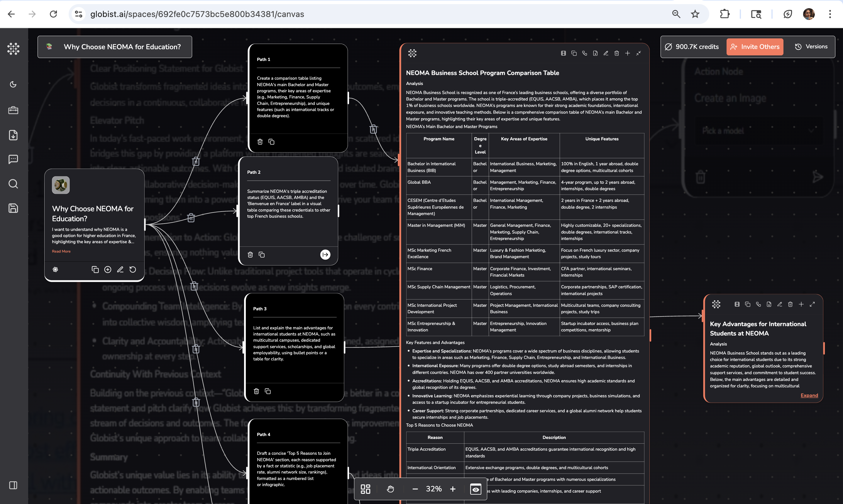Click the chat message icon in sidebar
Viewport: 843px width, 504px height.
click(13, 159)
